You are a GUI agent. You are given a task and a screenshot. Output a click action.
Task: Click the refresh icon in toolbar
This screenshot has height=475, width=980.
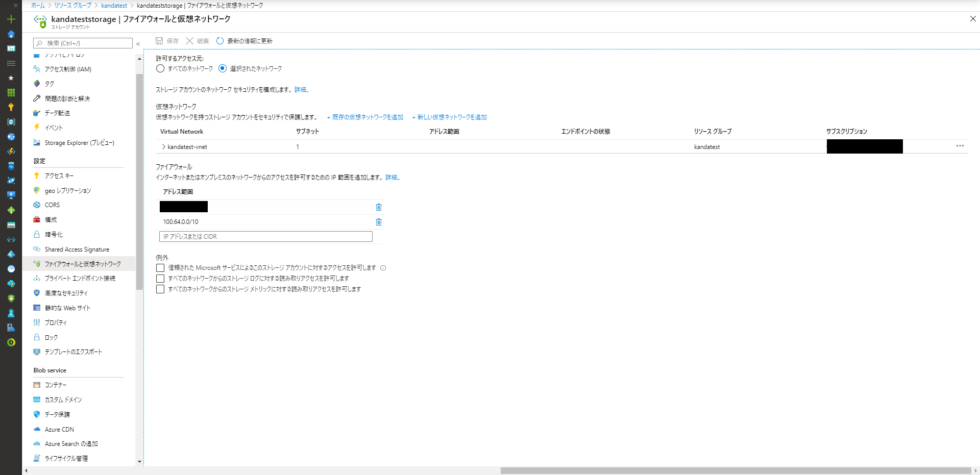[220, 41]
